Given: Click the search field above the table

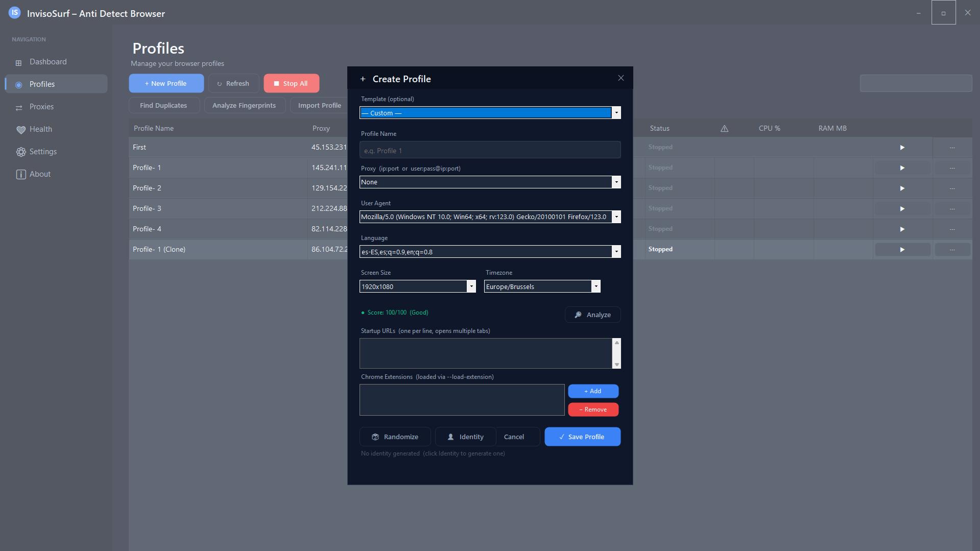Looking at the screenshot, I should click(916, 83).
